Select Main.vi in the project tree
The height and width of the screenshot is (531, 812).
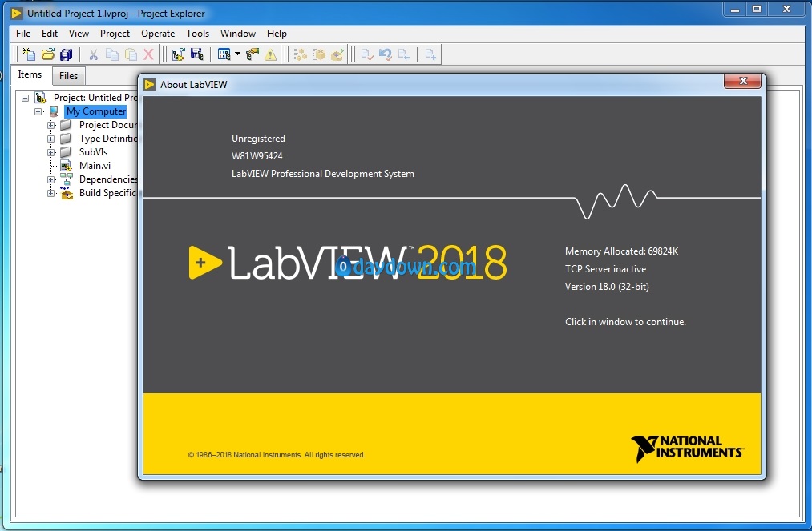(x=95, y=166)
